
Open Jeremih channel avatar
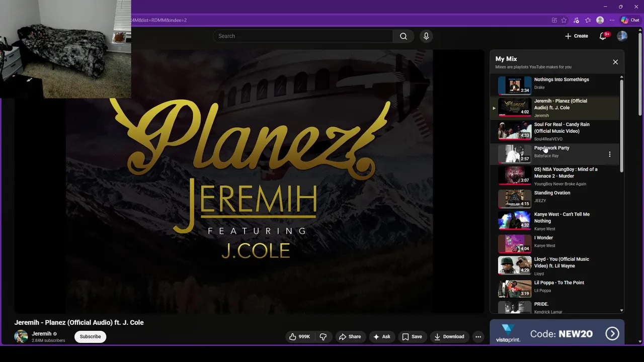21,336
